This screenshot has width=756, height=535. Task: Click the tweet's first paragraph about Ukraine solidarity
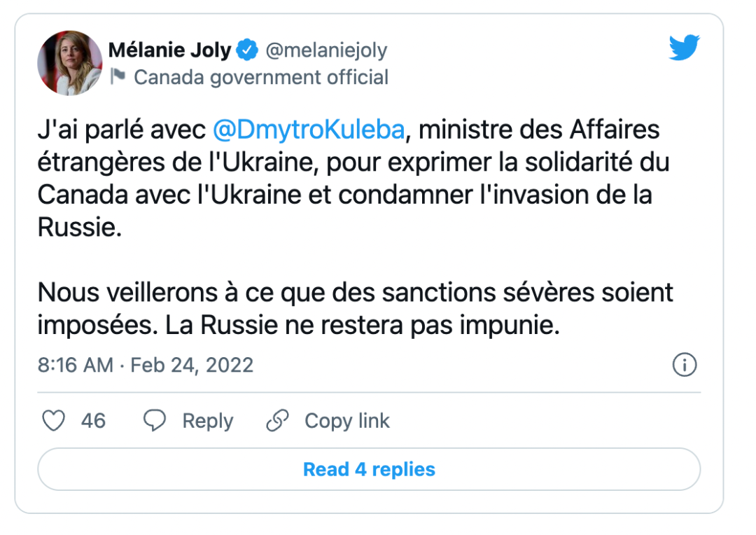pyautogui.click(x=353, y=179)
